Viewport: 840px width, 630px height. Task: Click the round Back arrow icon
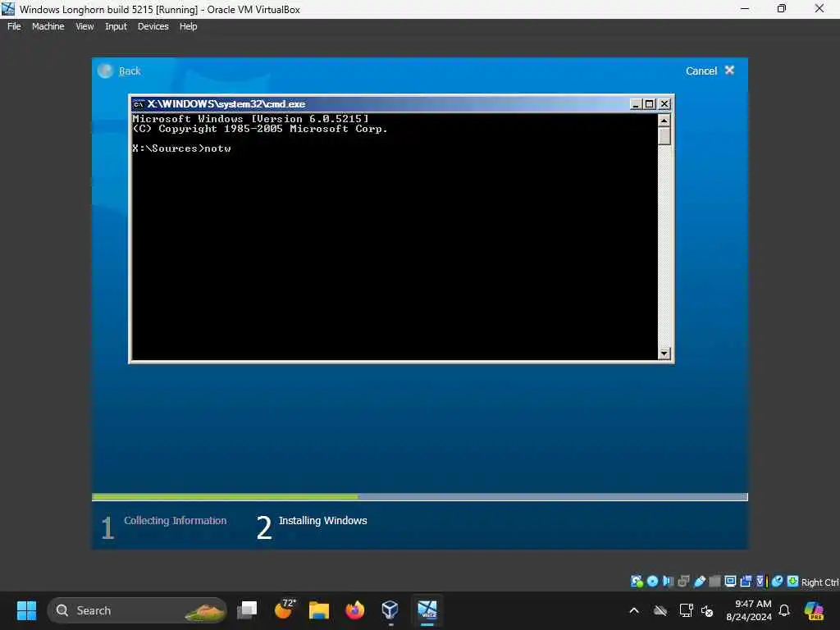[106, 71]
